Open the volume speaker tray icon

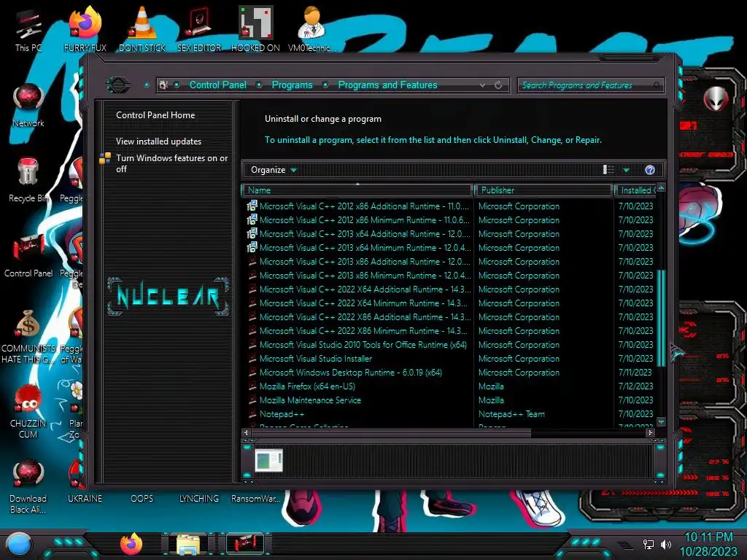coord(666,544)
